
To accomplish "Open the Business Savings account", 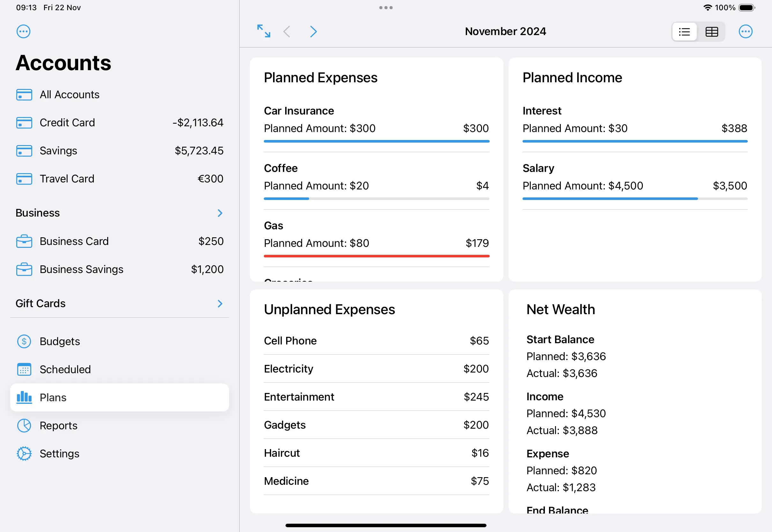I will point(119,269).
